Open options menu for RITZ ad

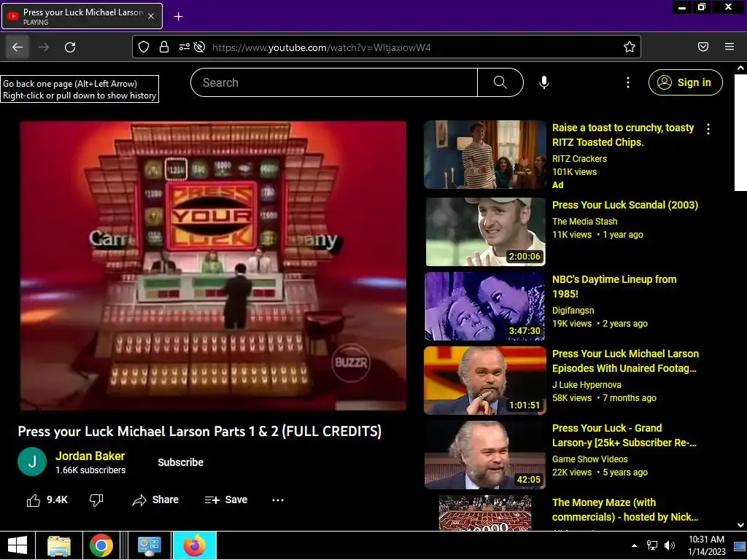708,129
